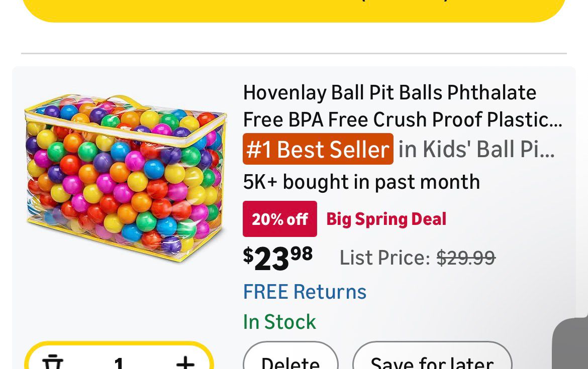The height and width of the screenshot is (369, 588).
Task: Select the Big Spring Deal label
Action: click(386, 219)
